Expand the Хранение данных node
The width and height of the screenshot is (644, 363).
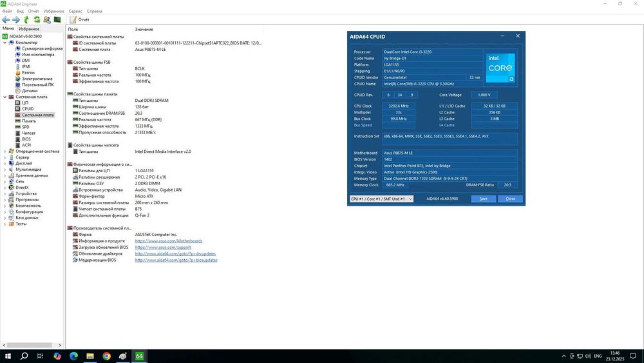5,175
